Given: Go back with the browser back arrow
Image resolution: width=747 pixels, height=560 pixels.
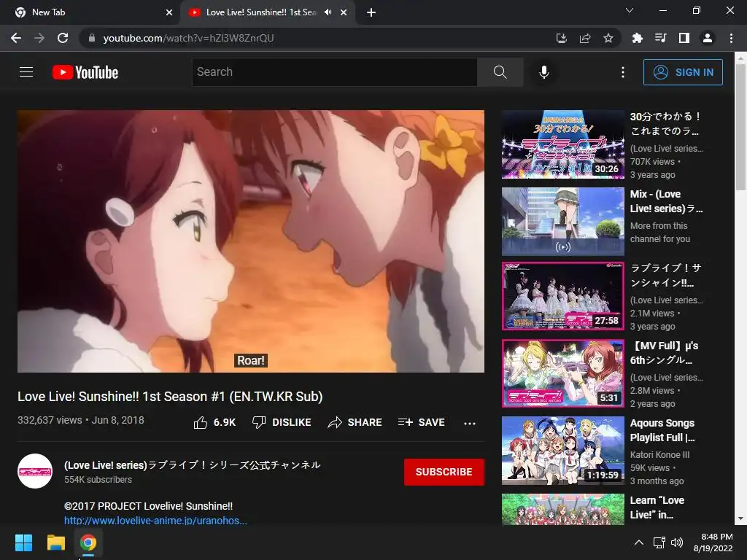Looking at the screenshot, I should coord(16,38).
